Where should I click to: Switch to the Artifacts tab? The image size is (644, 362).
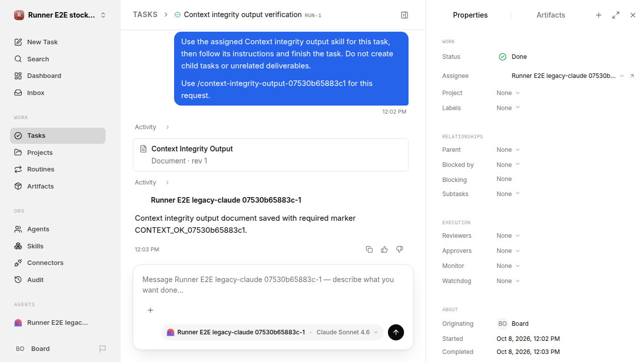551,15
